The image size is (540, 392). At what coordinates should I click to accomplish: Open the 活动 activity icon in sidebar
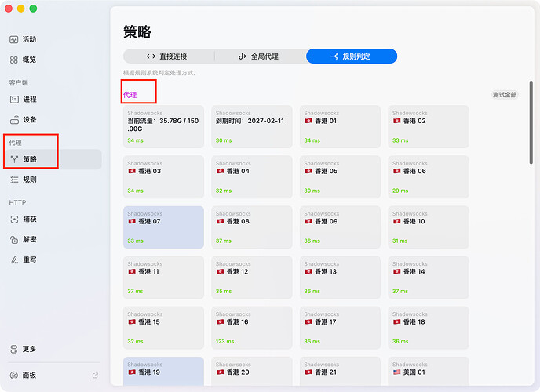(x=14, y=39)
